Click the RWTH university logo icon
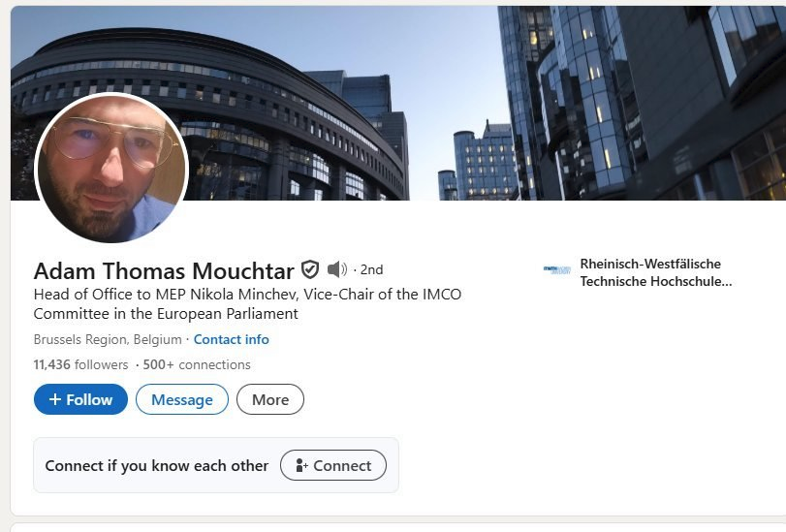The image size is (786, 532). pyautogui.click(x=557, y=270)
